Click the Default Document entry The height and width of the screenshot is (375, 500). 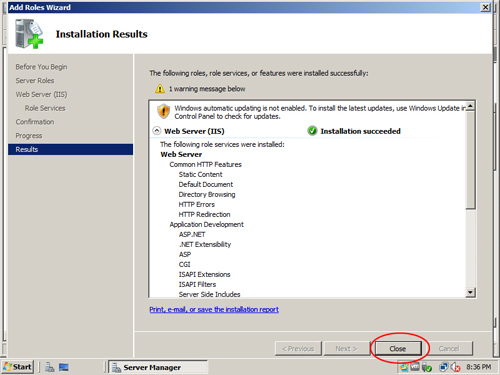[206, 184]
